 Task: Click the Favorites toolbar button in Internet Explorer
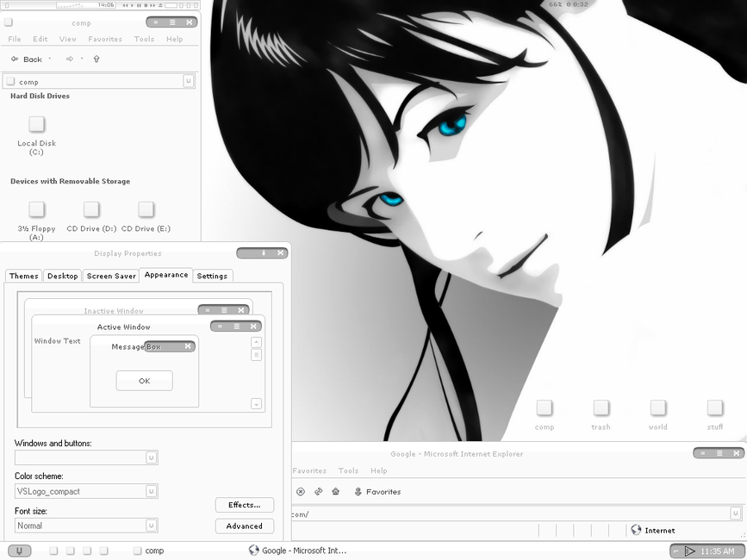[377, 491]
